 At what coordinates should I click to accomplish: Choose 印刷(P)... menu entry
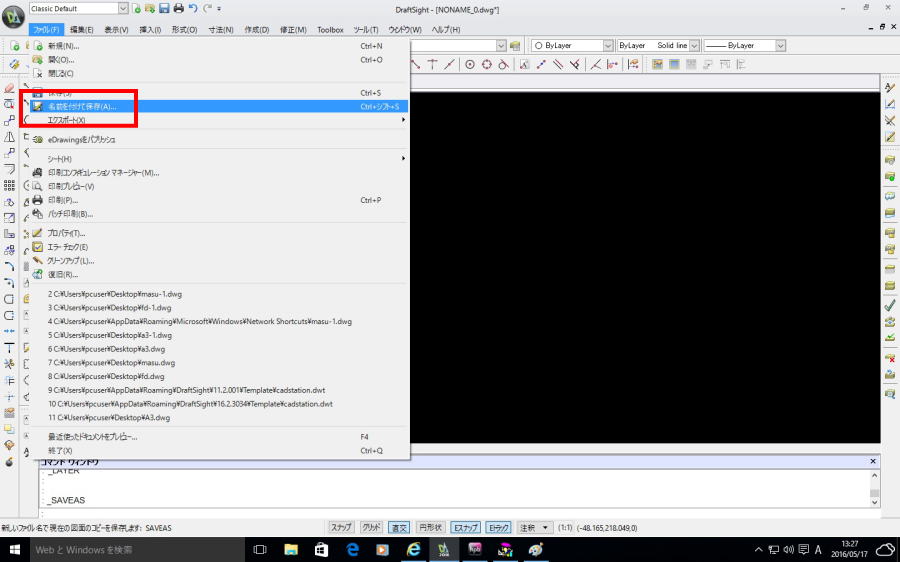[x=219, y=200]
